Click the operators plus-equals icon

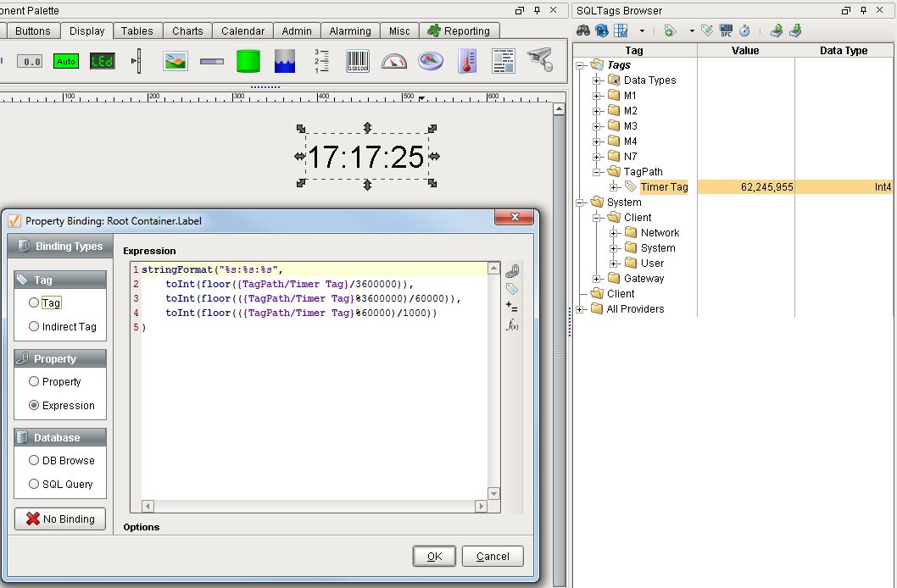pyautogui.click(x=512, y=307)
